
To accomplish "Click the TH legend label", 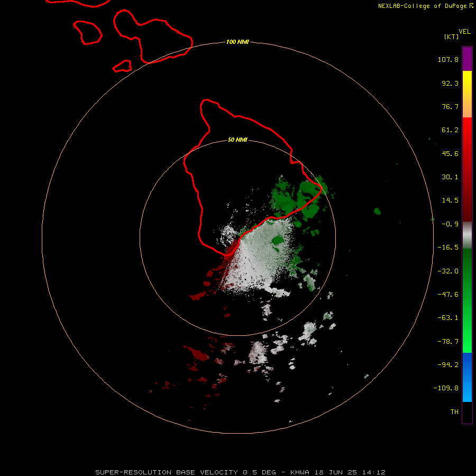I will 454,411.
